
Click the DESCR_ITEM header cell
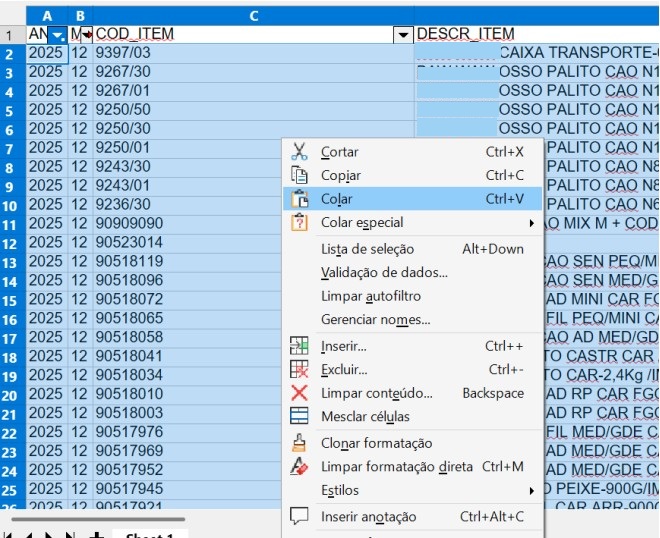tap(537, 35)
